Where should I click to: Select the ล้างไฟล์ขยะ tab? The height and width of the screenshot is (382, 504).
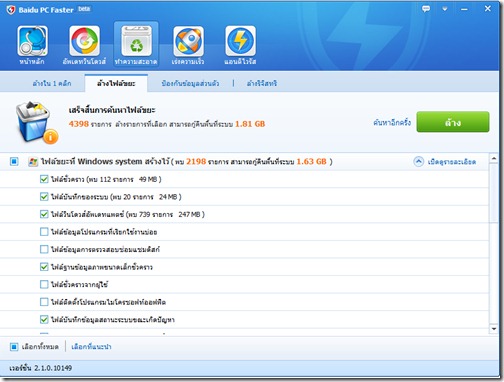[116, 83]
